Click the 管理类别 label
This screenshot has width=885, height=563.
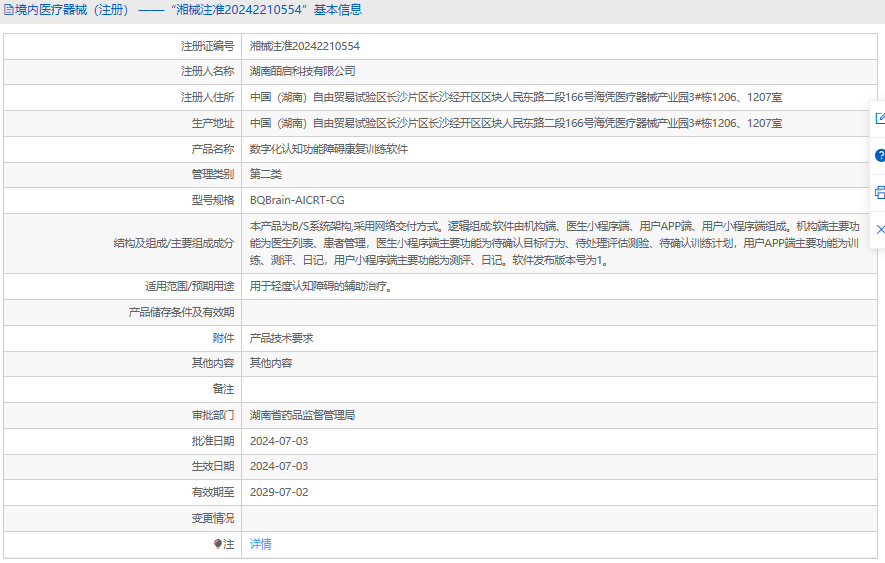213,174
